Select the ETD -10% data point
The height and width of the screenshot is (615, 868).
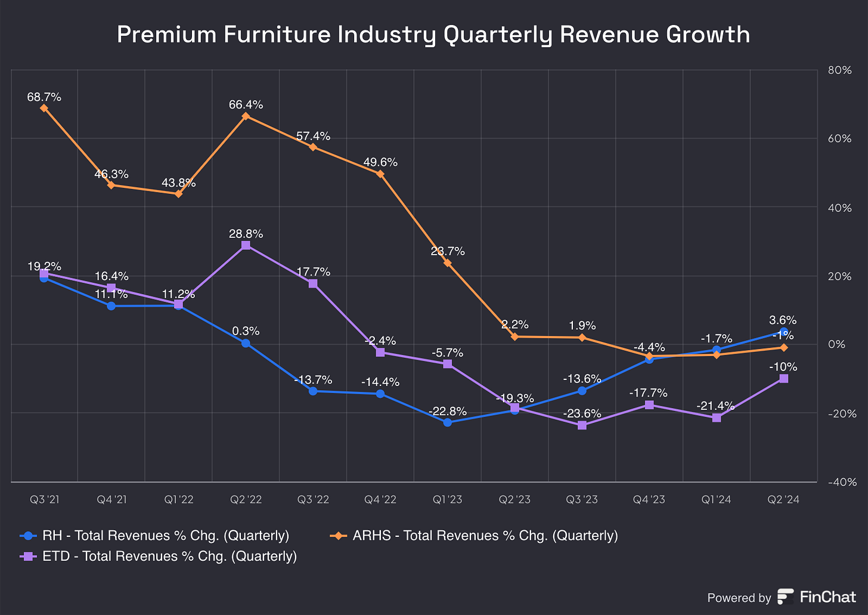point(784,378)
